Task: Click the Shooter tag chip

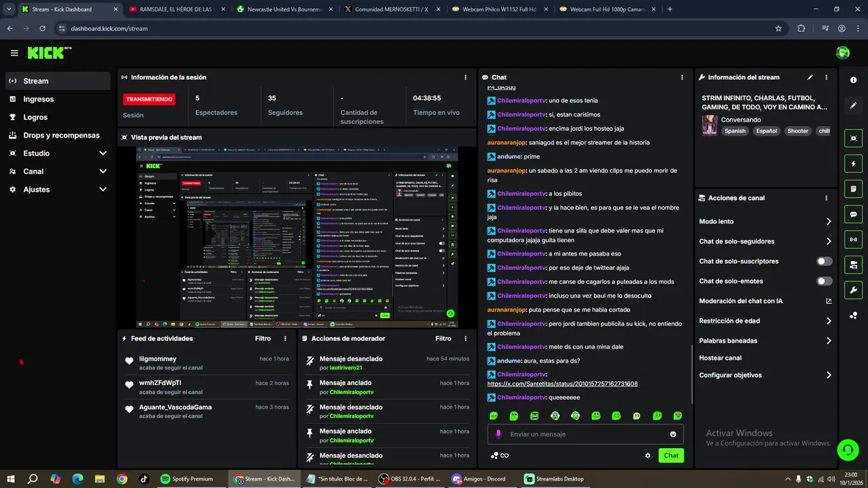Action: tap(797, 131)
